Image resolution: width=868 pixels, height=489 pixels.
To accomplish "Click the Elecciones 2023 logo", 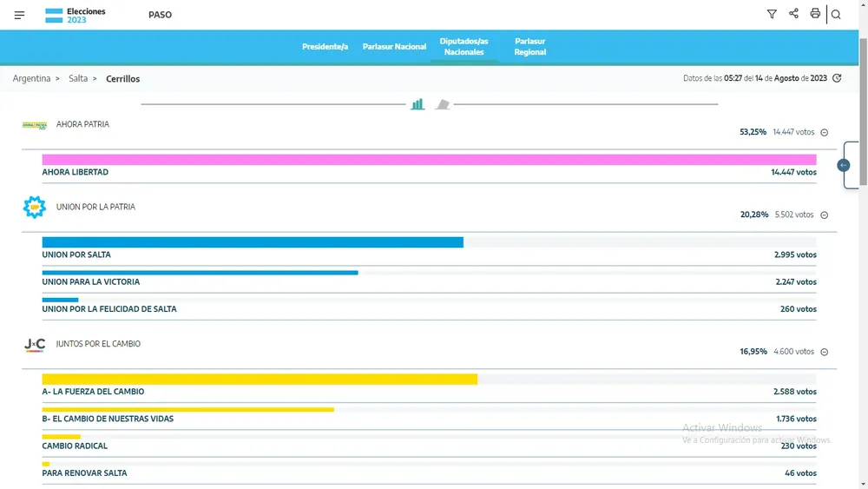I will pyautogui.click(x=76, y=15).
